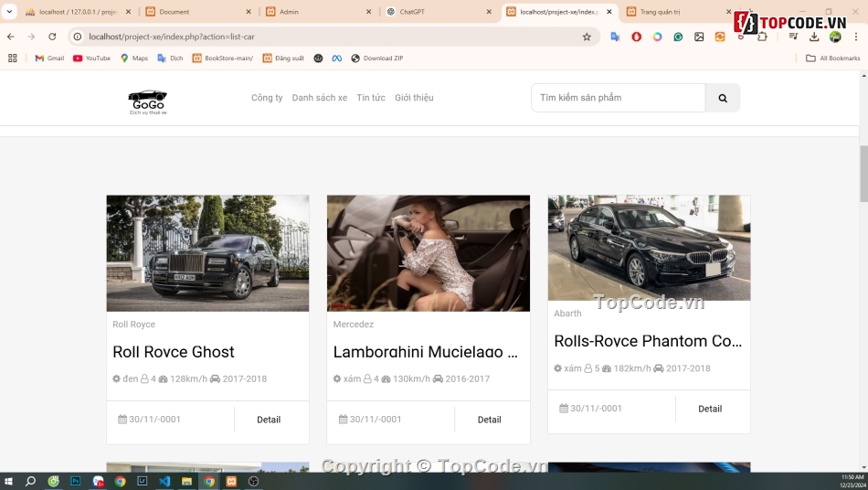Viewport: 868px width, 490px height.
Task: Open the Google Translate extension icon
Action: point(615,37)
